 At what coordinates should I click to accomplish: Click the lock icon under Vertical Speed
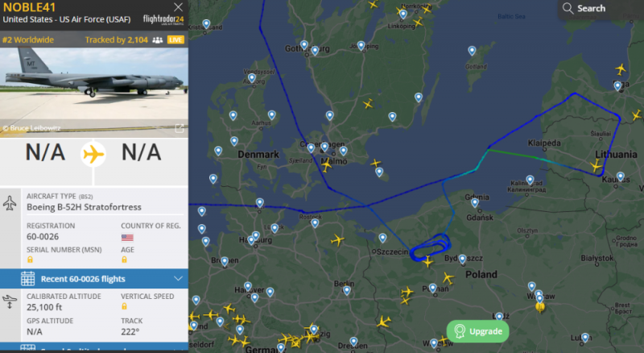[125, 305]
